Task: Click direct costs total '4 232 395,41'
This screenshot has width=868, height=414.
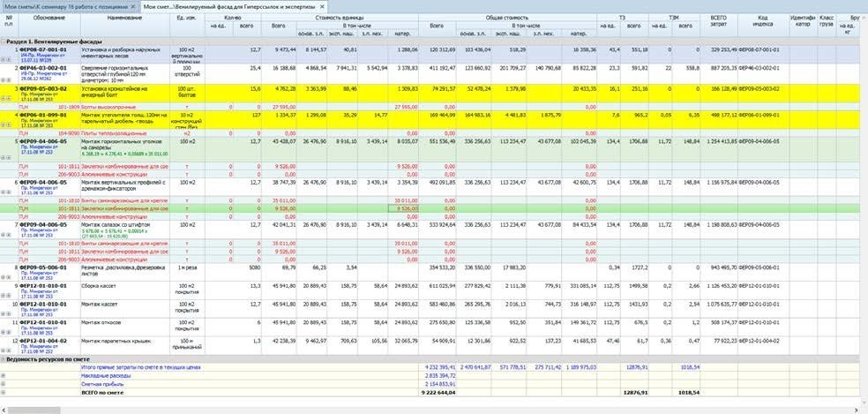Action: (x=440, y=367)
